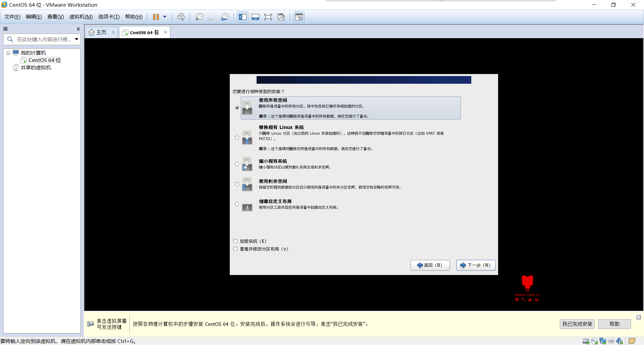Click the 使用剩余空间 disk icon
Viewport: 644px width, 345px height.
[247, 184]
